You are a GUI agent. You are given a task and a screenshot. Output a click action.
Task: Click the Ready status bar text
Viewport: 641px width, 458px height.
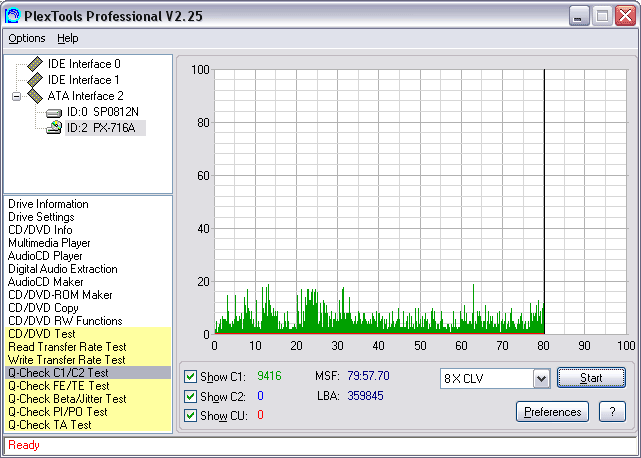click(x=24, y=445)
